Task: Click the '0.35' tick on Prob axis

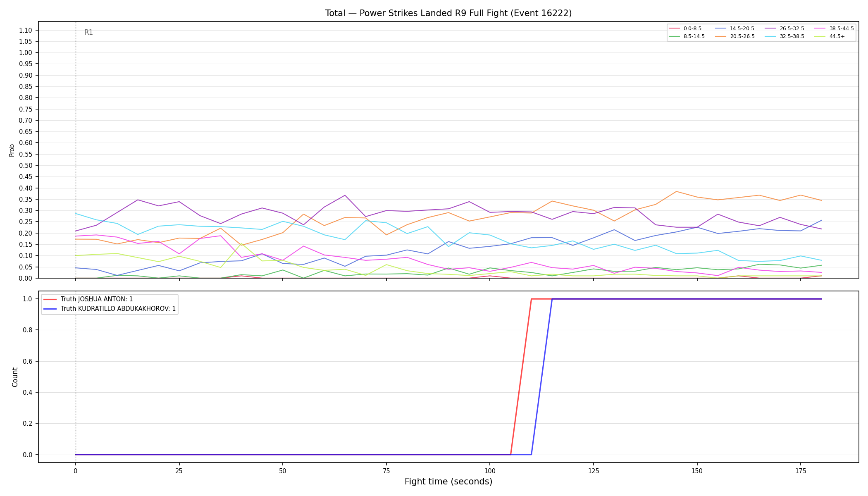Action: [26, 199]
